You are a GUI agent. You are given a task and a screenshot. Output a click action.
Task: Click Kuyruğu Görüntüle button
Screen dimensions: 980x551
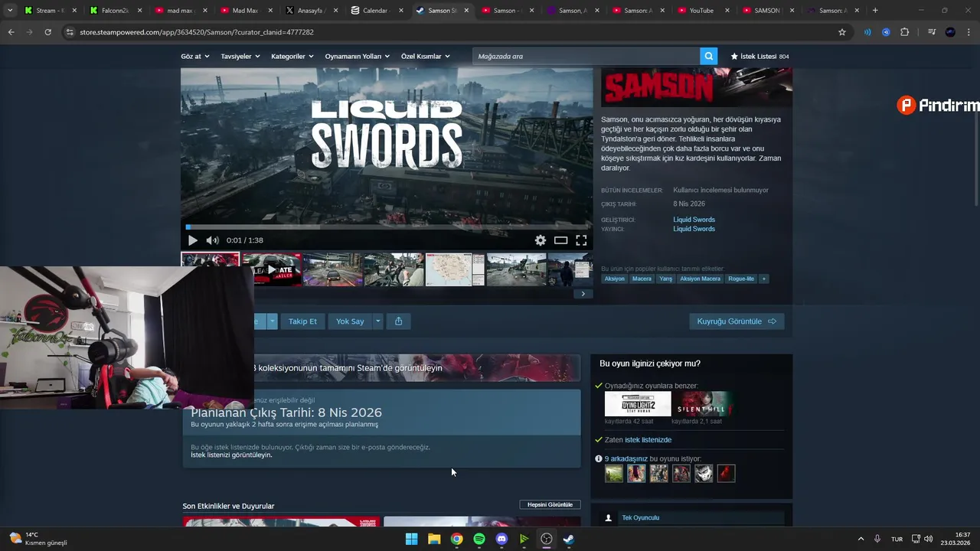point(737,321)
